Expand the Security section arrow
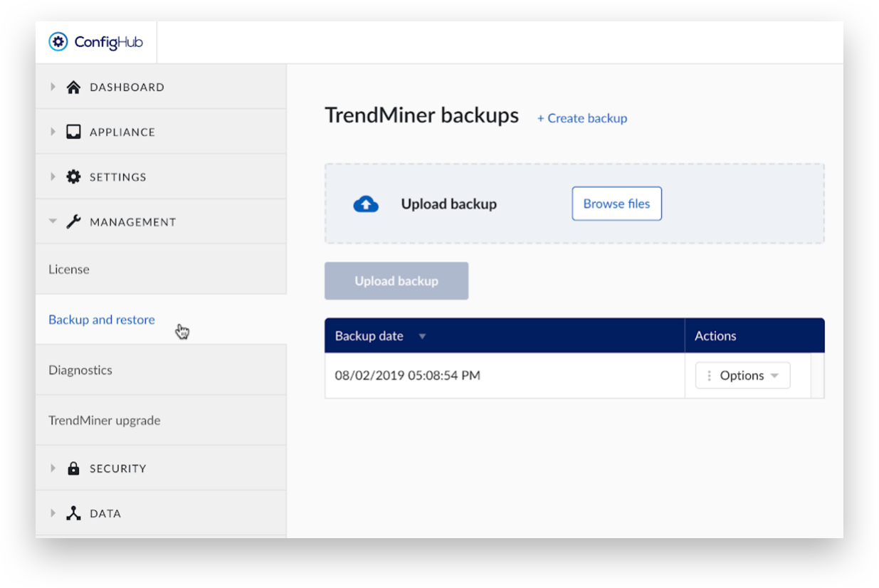The image size is (879, 588). coord(53,468)
